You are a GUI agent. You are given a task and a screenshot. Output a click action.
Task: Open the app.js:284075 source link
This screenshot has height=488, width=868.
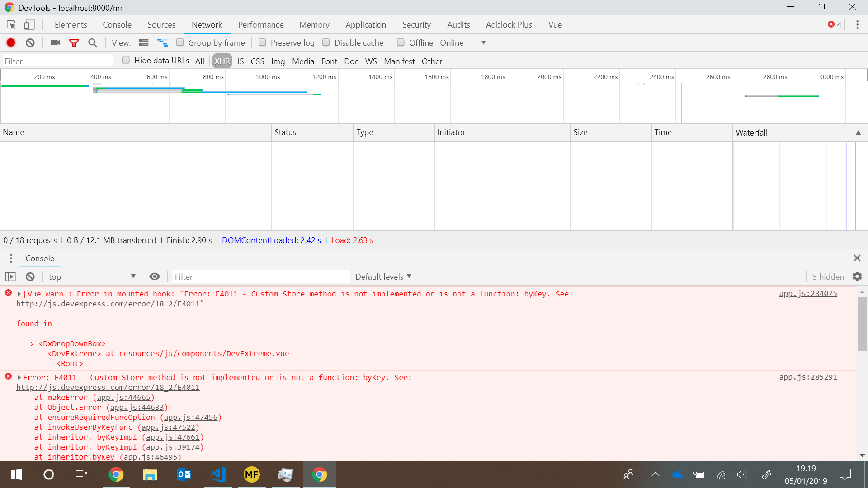pos(808,293)
